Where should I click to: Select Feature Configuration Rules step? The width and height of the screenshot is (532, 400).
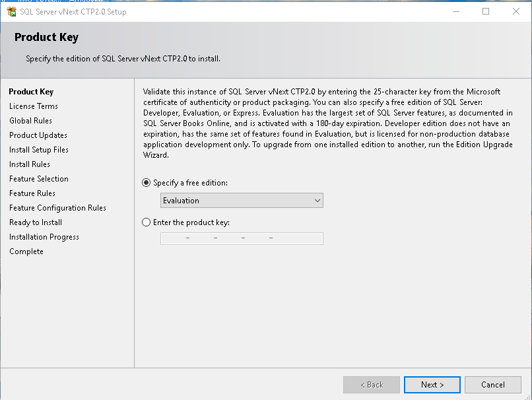(57, 208)
